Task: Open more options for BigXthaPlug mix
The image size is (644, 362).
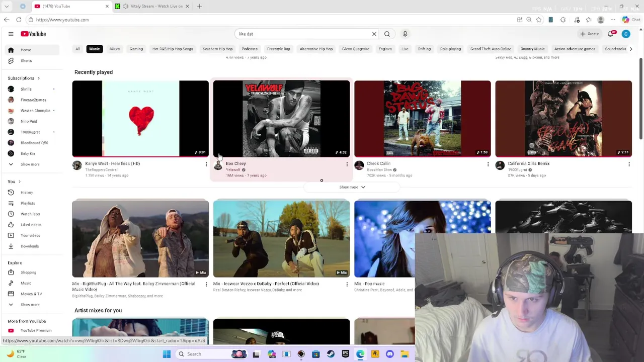Action: [206, 284]
